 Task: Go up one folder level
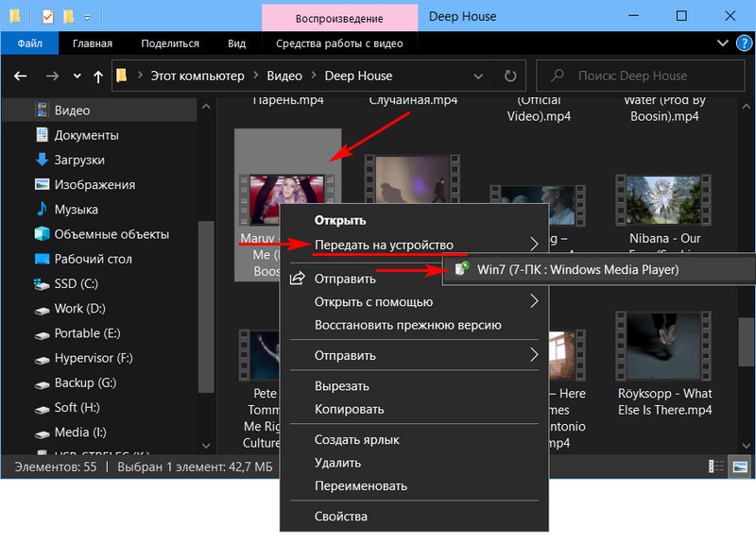(x=98, y=76)
